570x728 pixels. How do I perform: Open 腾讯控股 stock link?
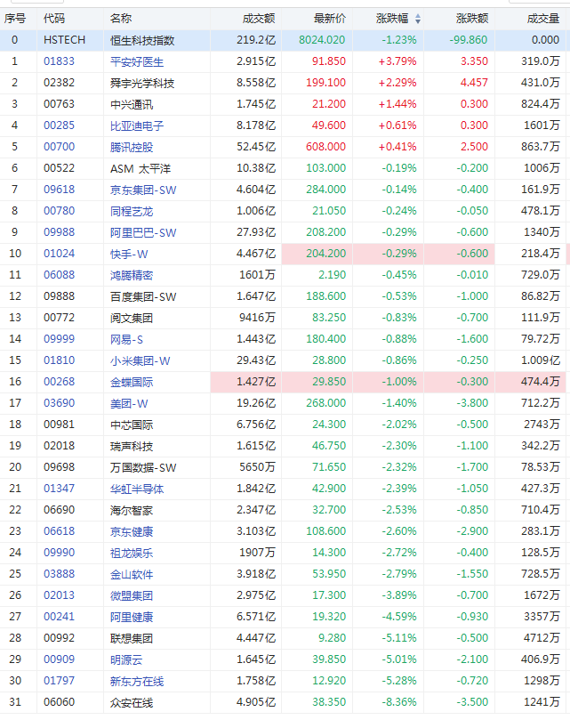pyautogui.click(x=132, y=147)
